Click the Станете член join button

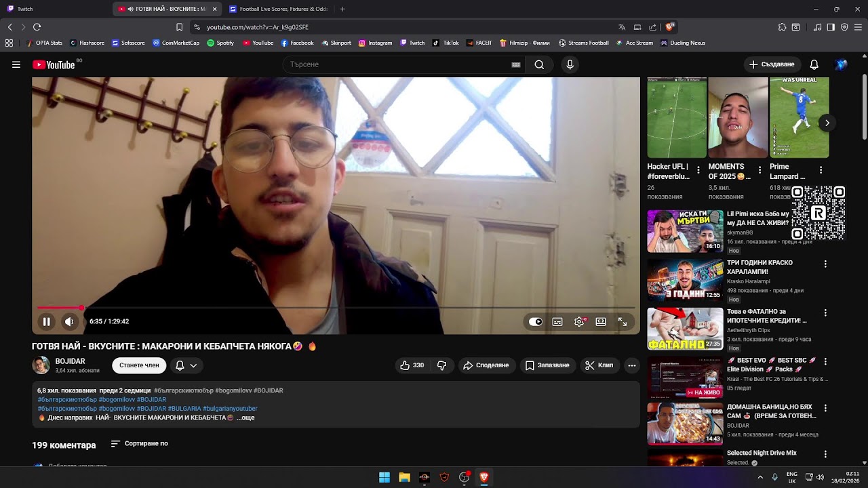[x=139, y=365]
